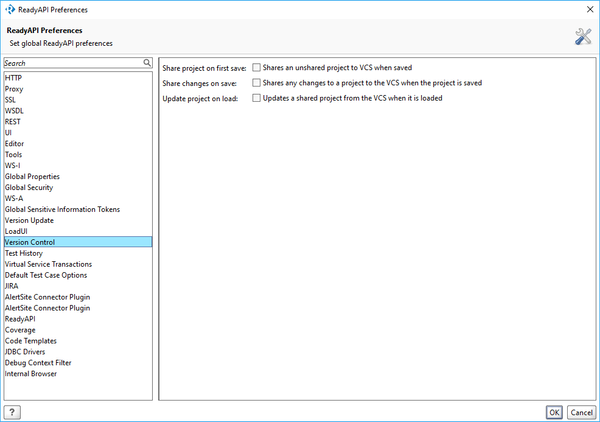The height and width of the screenshot is (422, 600).
Task: Click the search magnifier icon
Action: click(x=147, y=63)
